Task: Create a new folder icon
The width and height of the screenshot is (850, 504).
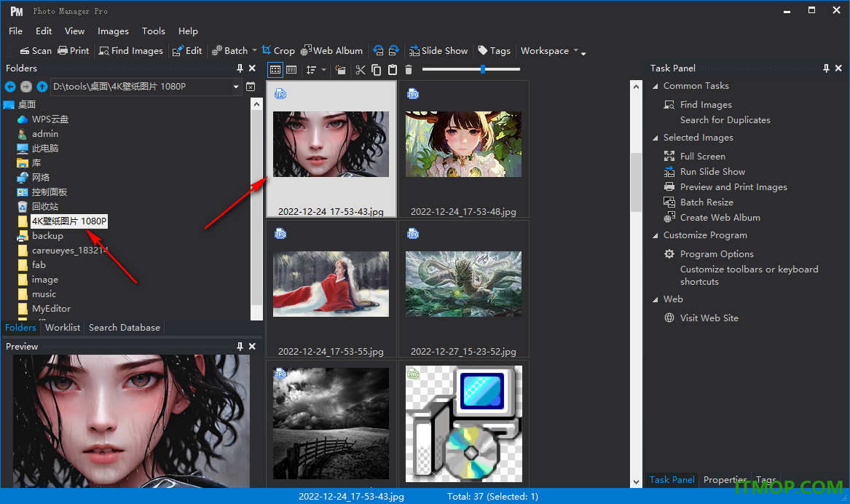Action: [340, 69]
